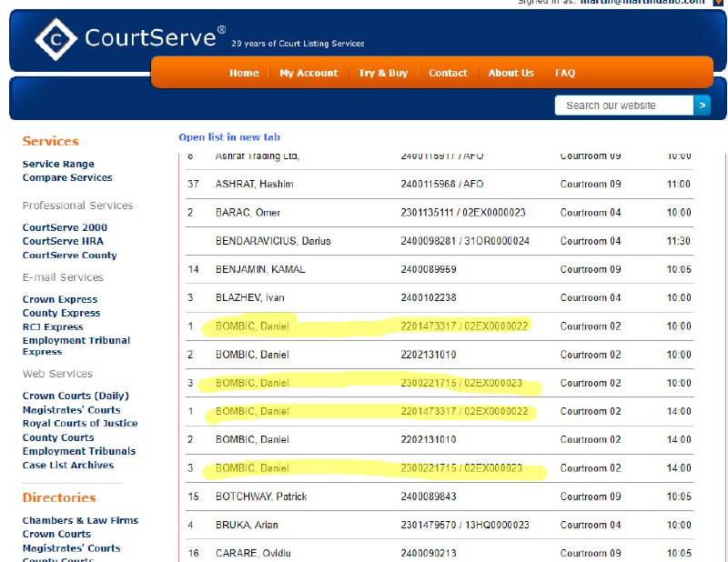Browse the Case List Archives
The width and height of the screenshot is (728, 562).
tap(68, 465)
